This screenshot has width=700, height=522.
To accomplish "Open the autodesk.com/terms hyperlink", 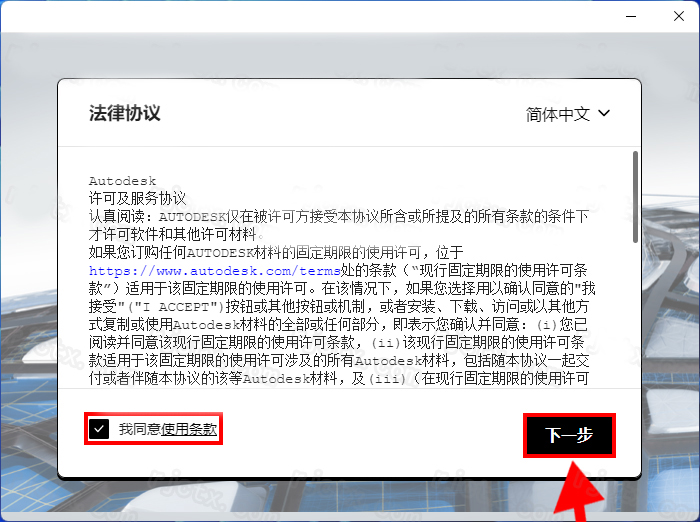I will (215, 271).
